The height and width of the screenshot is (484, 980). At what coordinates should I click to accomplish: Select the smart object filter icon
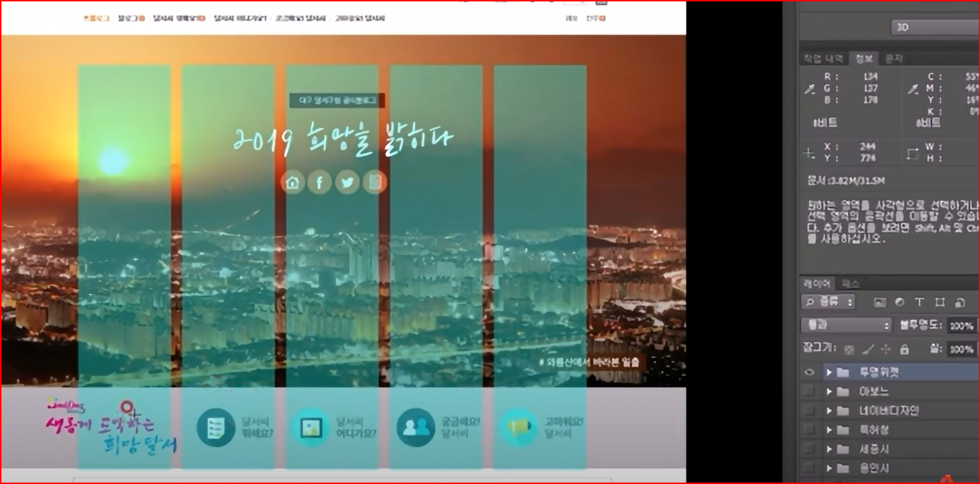[960, 302]
